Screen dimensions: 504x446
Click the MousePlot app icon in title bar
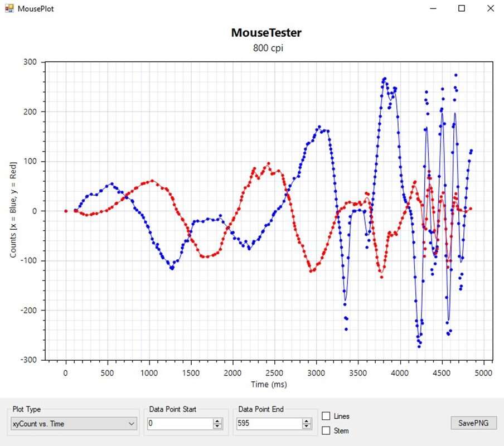pyautogui.click(x=9, y=8)
